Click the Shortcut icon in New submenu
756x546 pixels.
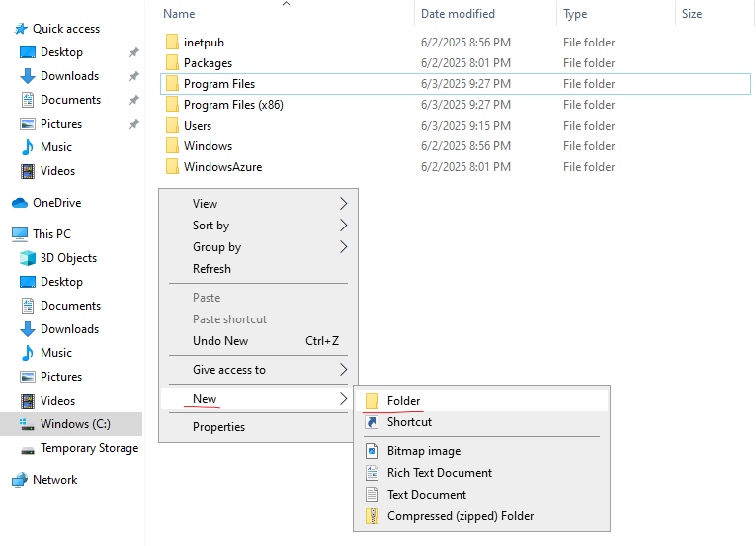[372, 422]
